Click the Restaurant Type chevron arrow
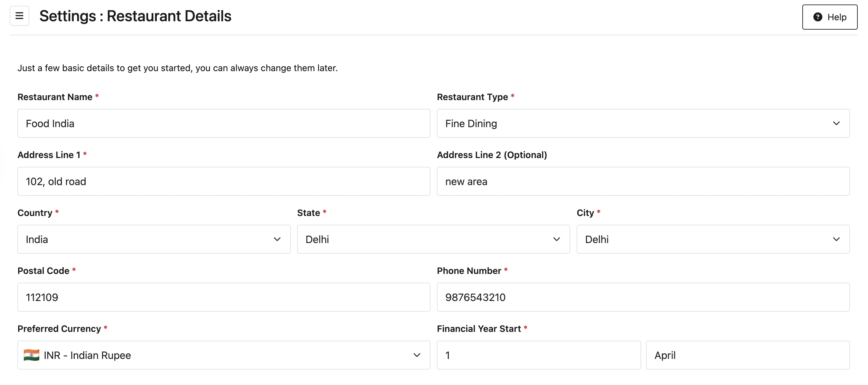This screenshot has width=868, height=385. (836, 123)
